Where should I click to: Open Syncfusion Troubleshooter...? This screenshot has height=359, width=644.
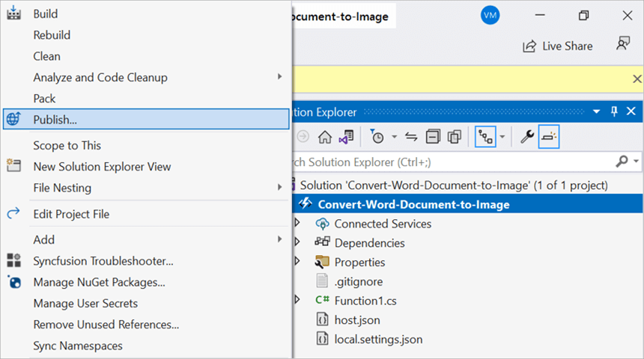[103, 261]
